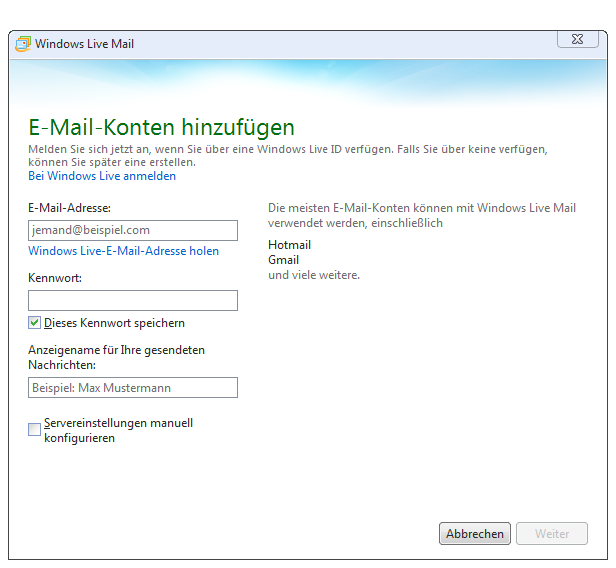Screen dimensions: 616x568
Task: Click the 'Hotmail' provider text
Action: point(290,245)
